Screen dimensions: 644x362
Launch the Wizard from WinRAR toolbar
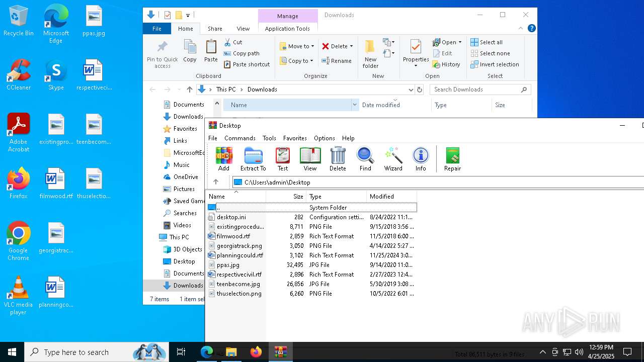[393, 159]
